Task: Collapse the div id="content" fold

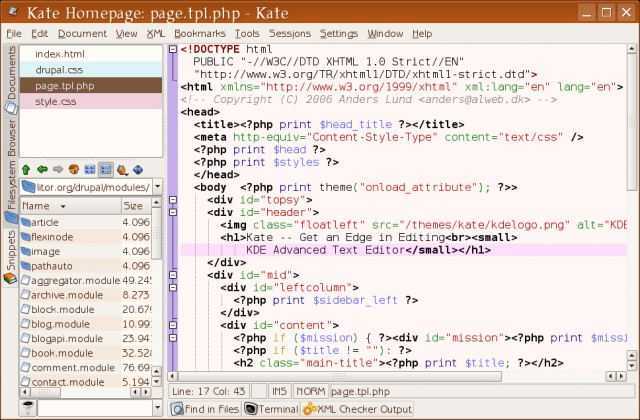Action: pos(173,325)
